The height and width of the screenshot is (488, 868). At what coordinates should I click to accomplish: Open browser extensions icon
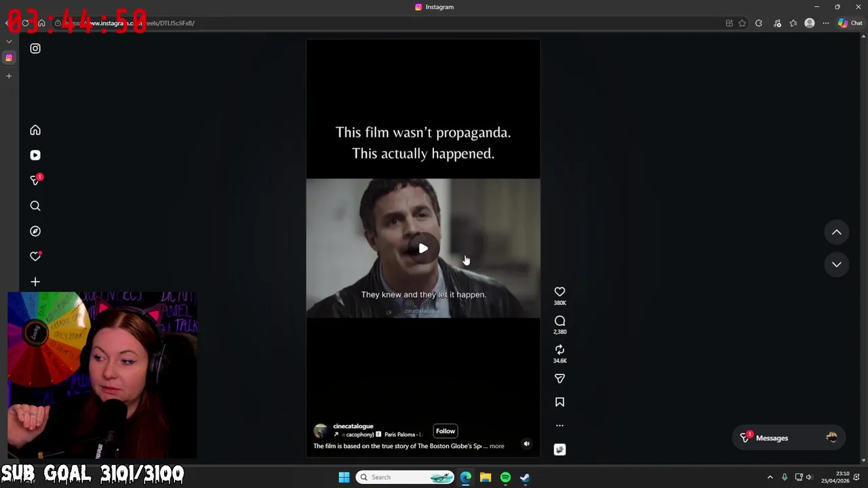click(x=759, y=23)
